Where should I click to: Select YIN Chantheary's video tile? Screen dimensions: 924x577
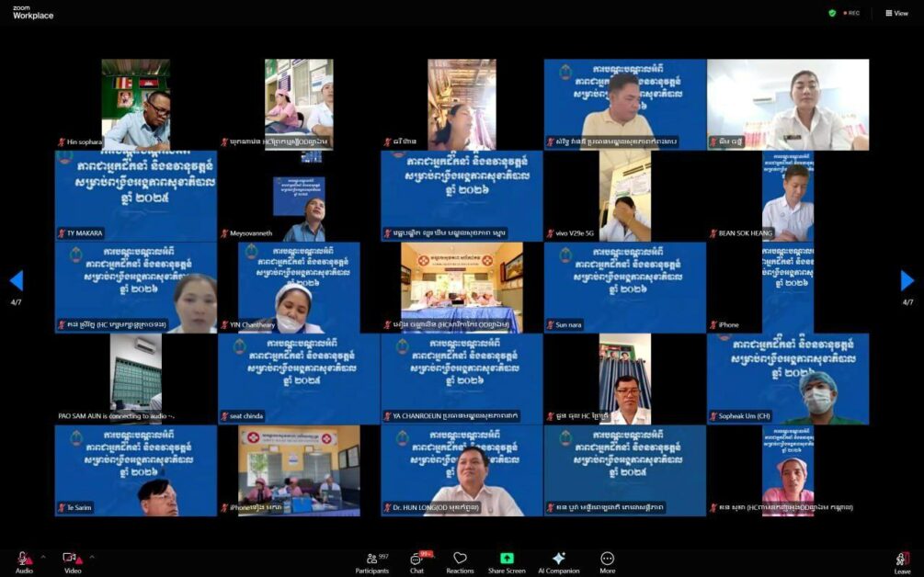pos(299,287)
